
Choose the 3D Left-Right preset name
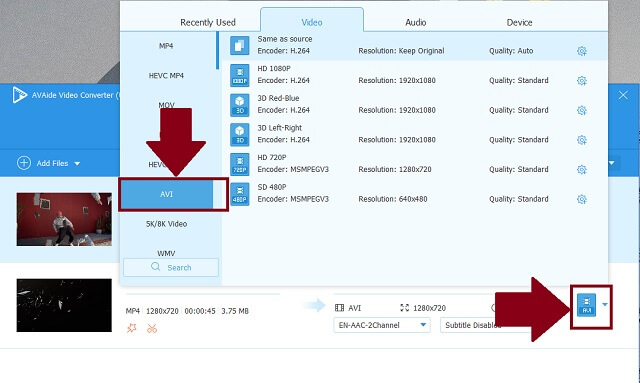(x=280, y=128)
